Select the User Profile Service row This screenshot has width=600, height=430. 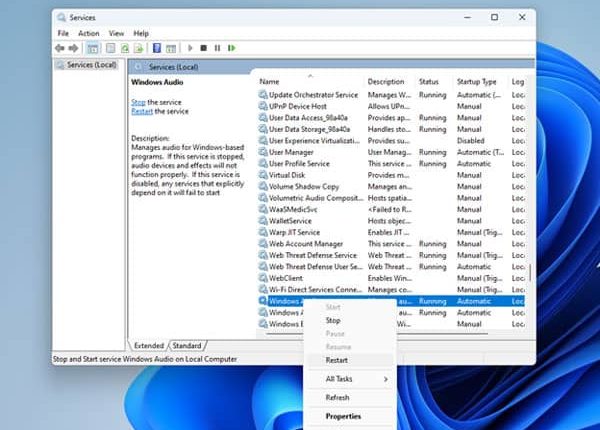[x=391, y=164]
